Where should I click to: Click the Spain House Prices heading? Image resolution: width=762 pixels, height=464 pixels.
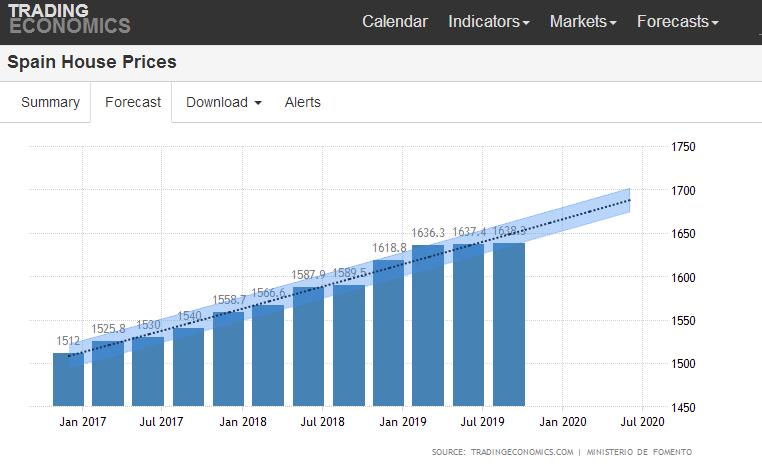(92, 62)
